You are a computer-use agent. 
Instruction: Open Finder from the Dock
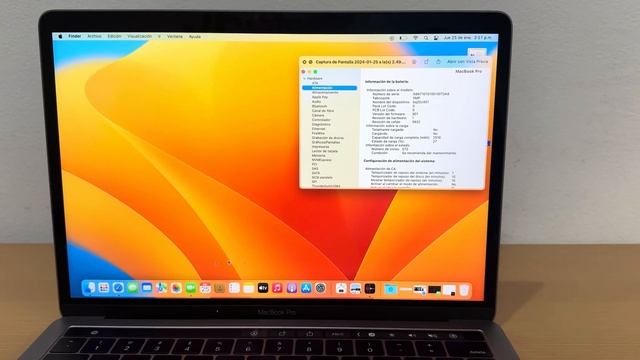tap(89, 288)
